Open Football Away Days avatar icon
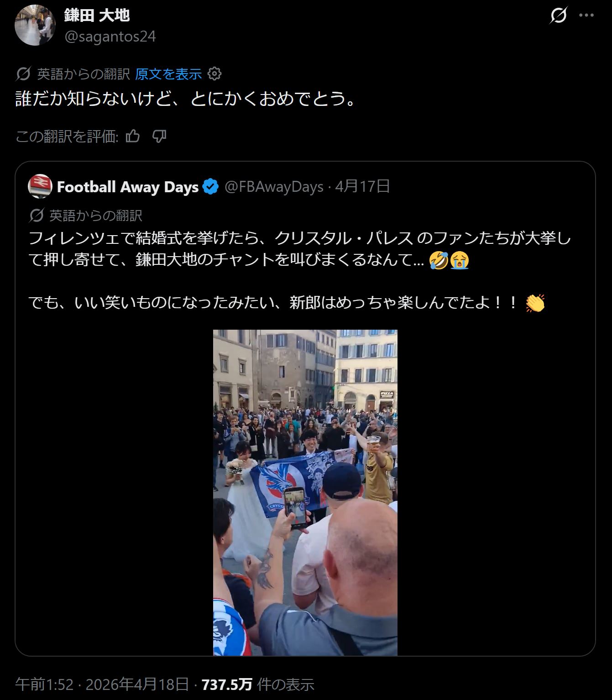The image size is (612, 700). click(40, 186)
